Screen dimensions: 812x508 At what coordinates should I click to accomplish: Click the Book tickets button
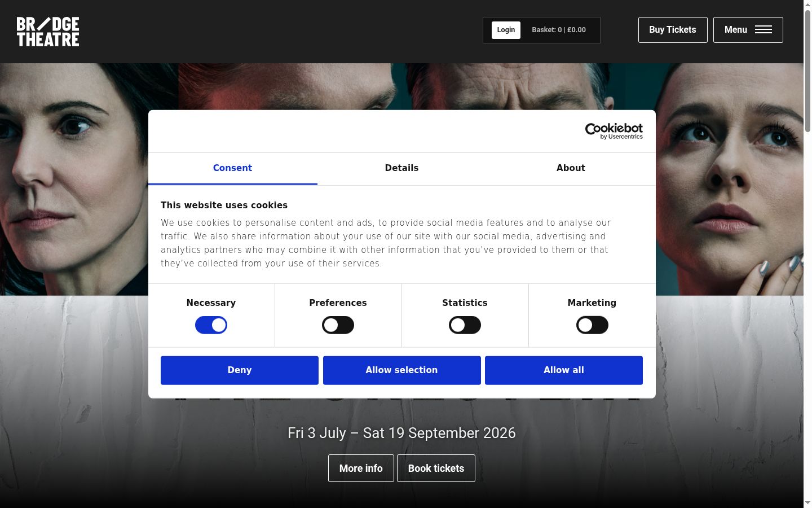click(x=436, y=468)
